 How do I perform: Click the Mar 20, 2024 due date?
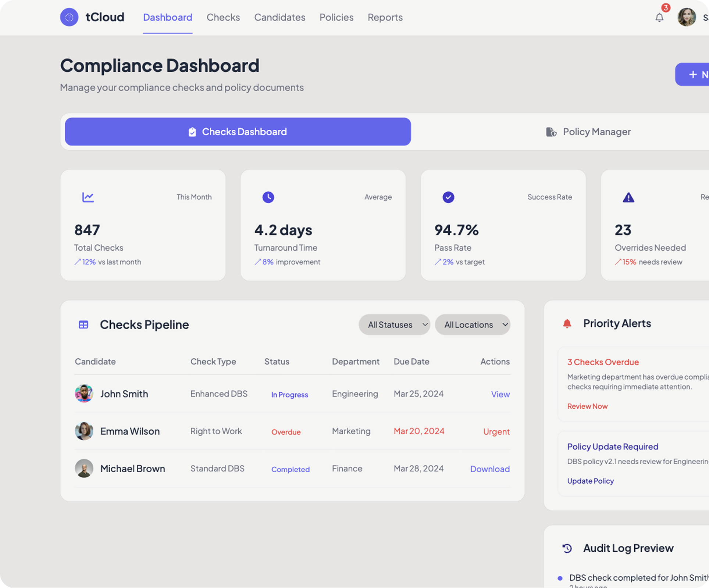419,431
